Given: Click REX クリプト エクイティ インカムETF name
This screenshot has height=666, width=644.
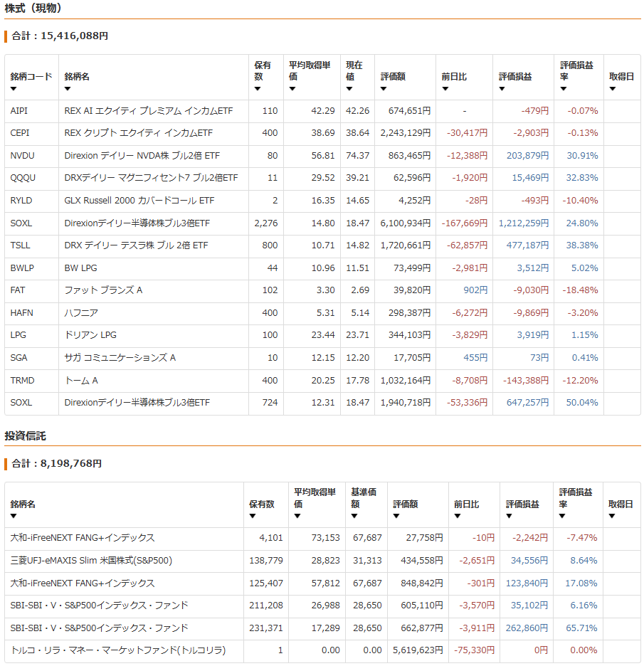Looking at the screenshot, I should coord(138,133).
